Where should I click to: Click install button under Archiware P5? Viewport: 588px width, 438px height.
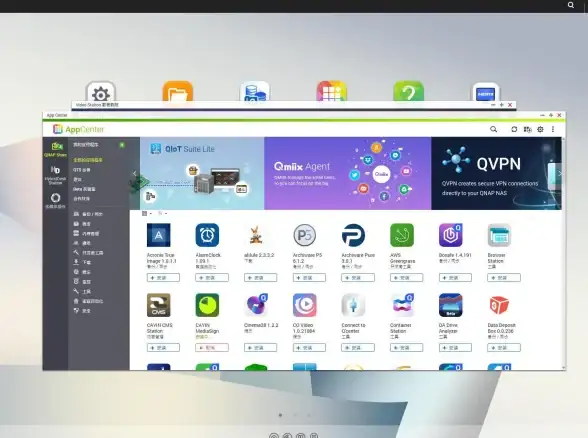tap(309, 278)
